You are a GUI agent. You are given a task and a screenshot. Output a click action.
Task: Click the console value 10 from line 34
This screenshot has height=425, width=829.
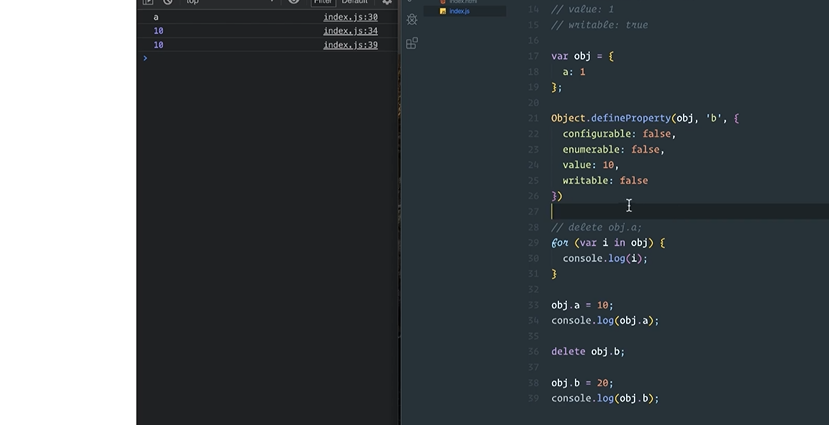click(x=158, y=31)
